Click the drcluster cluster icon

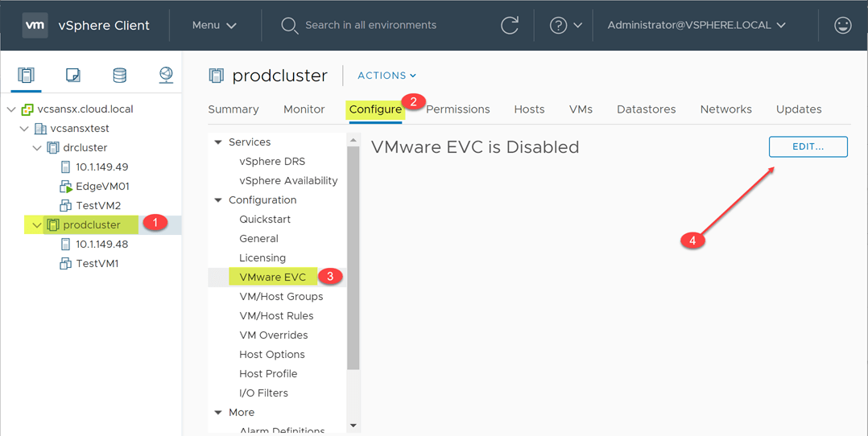[x=53, y=148]
